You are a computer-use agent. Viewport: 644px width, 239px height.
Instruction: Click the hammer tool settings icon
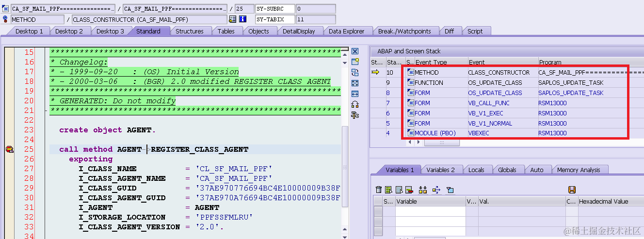pos(355,115)
